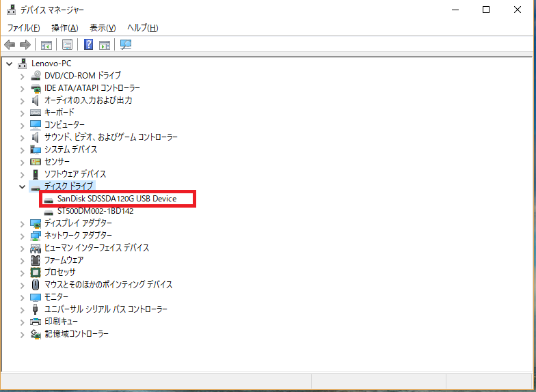Select the ソフトウェア デバイス label
This screenshot has height=392, width=536.
point(75,174)
